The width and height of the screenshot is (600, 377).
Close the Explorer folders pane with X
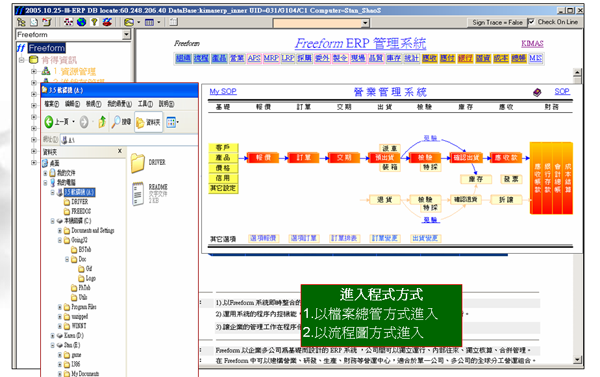tap(120, 151)
